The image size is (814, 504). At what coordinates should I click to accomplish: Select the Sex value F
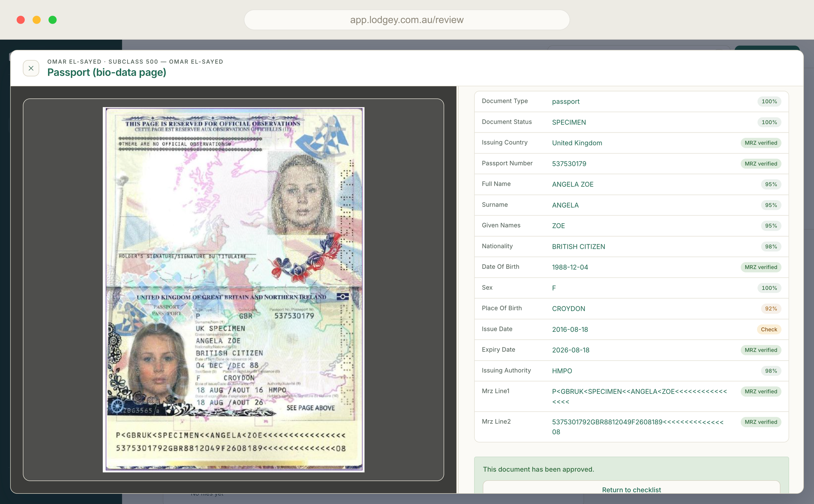coord(554,288)
